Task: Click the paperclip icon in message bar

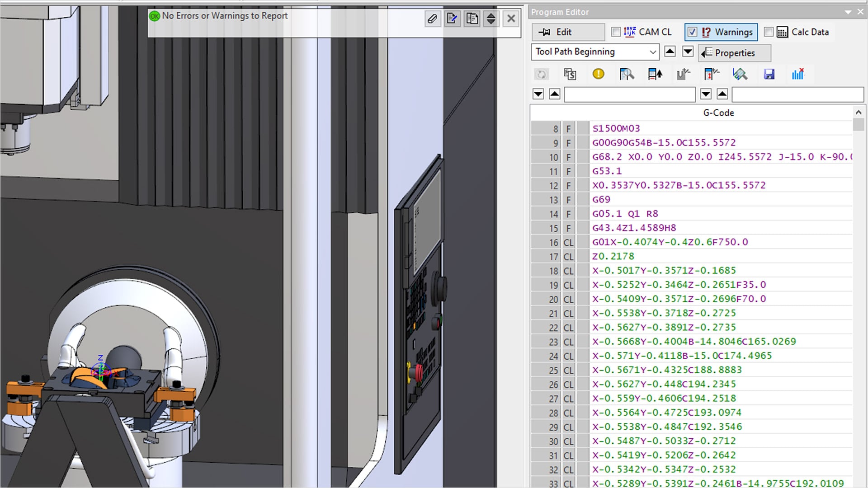Action: click(x=433, y=19)
